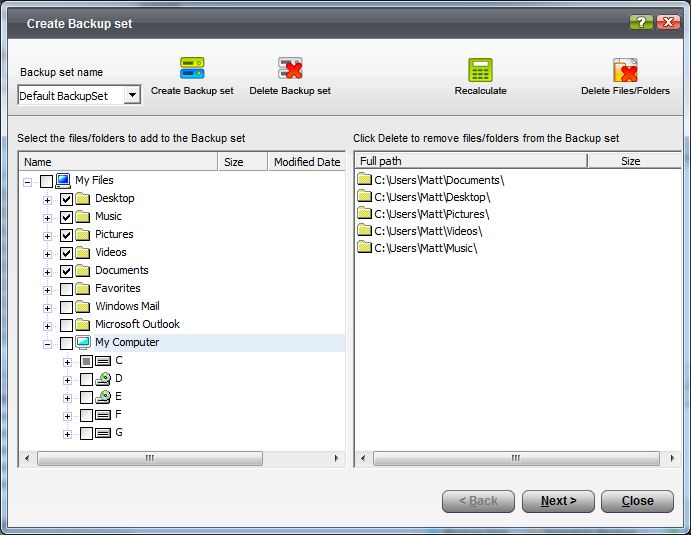691x535 pixels.
Task: Check the My Files root checkbox
Action: pos(46,181)
